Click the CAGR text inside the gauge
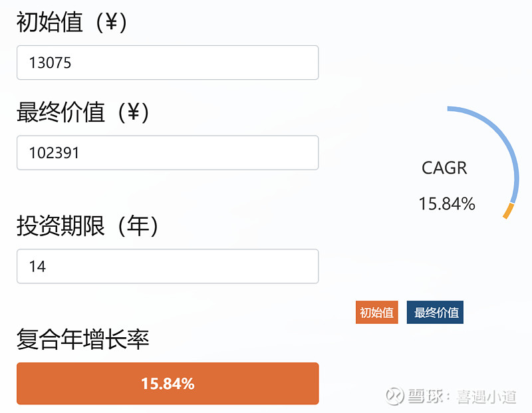 click(x=444, y=168)
